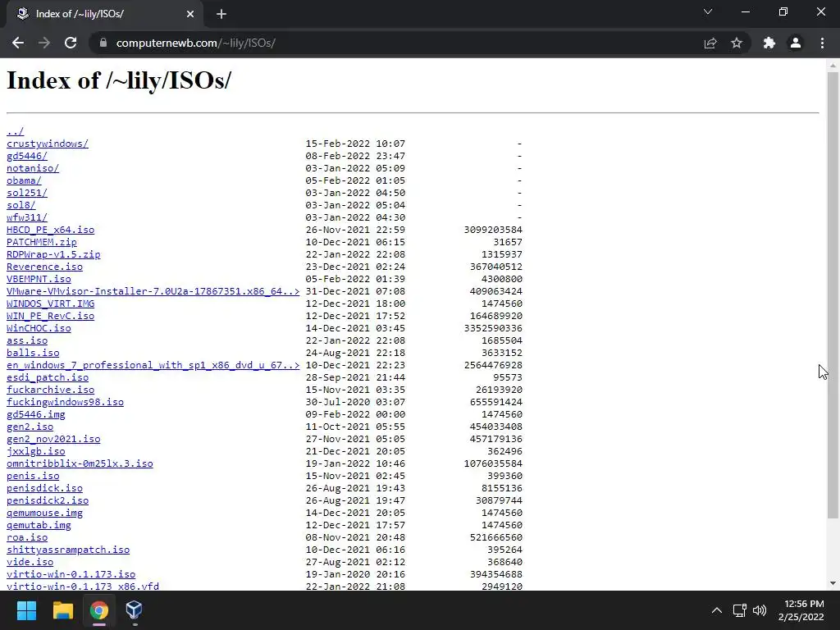The image size is (840, 630).
Task: Go forward in browser history
Action: tap(44, 43)
